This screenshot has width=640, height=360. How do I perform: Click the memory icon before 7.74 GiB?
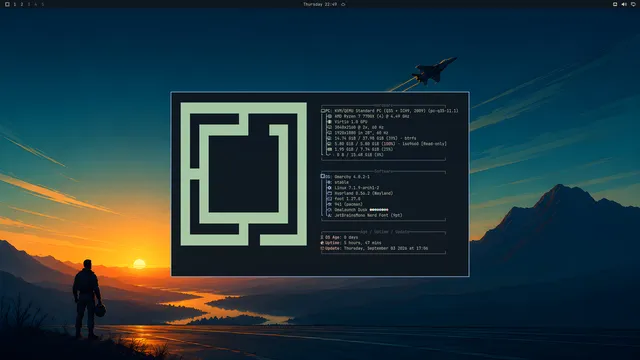(x=329, y=149)
